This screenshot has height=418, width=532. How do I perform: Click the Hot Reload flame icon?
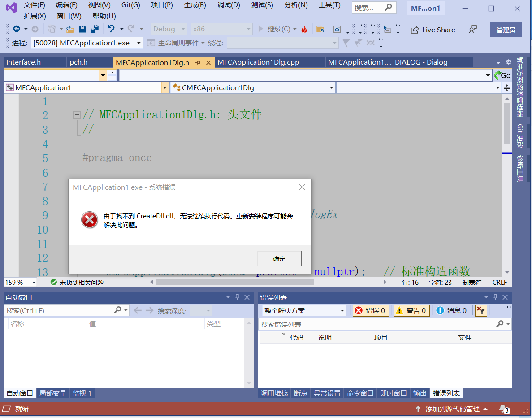coord(304,30)
